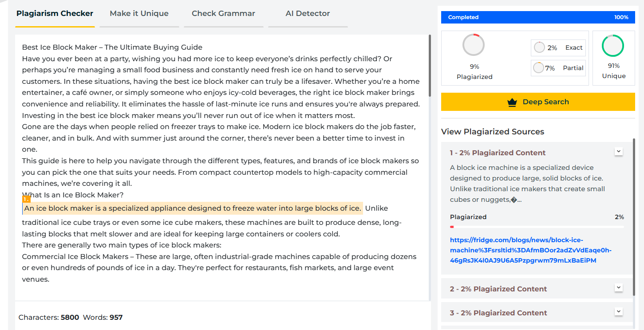Click the crown icon on Deep Search
The image size is (644, 330).
512,102
